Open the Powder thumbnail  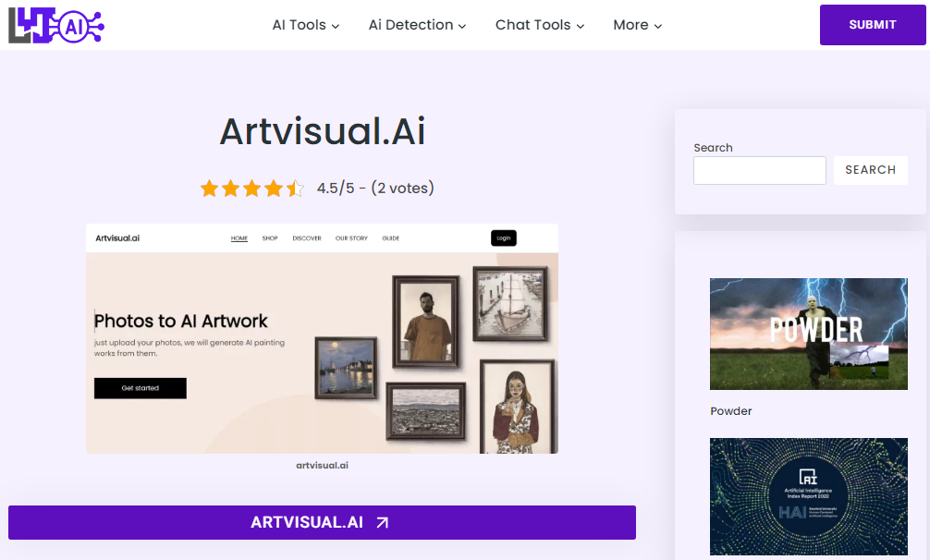tap(808, 334)
